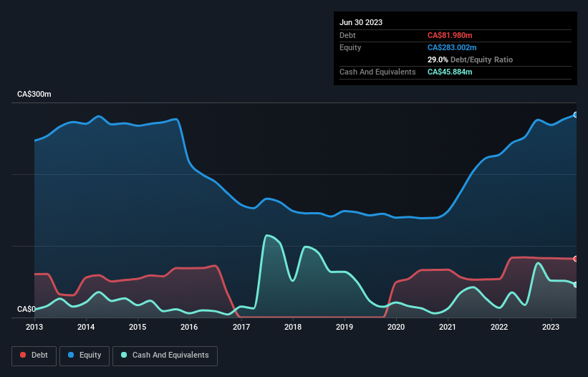Click the Equity row label in tooltip
Screen dimensions: 588x377
pos(350,47)
